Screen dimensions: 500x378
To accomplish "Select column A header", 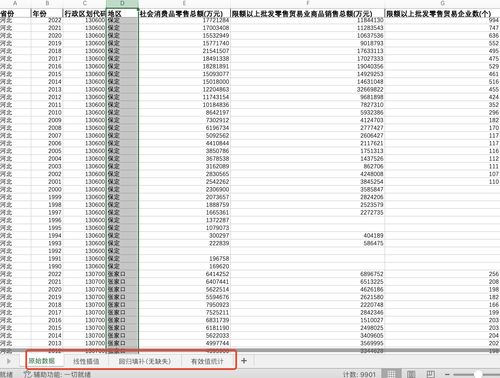I will [15, 3].
